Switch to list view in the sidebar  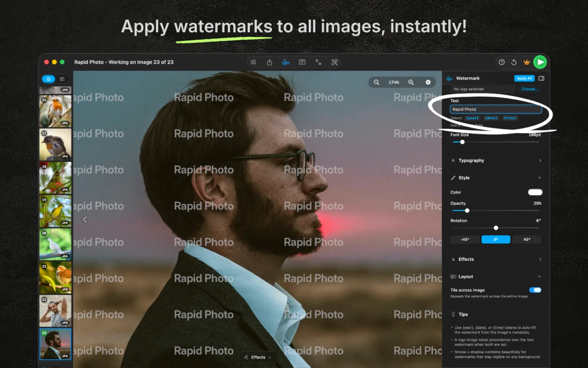62,79
